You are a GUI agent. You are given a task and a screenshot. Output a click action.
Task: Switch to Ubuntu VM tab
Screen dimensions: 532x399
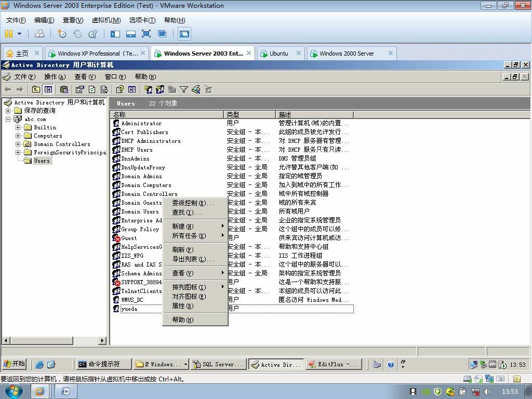280,54
